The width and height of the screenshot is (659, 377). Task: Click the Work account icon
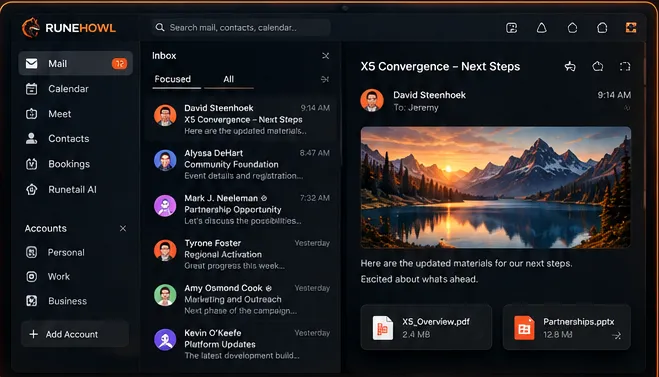coord(32,277)
